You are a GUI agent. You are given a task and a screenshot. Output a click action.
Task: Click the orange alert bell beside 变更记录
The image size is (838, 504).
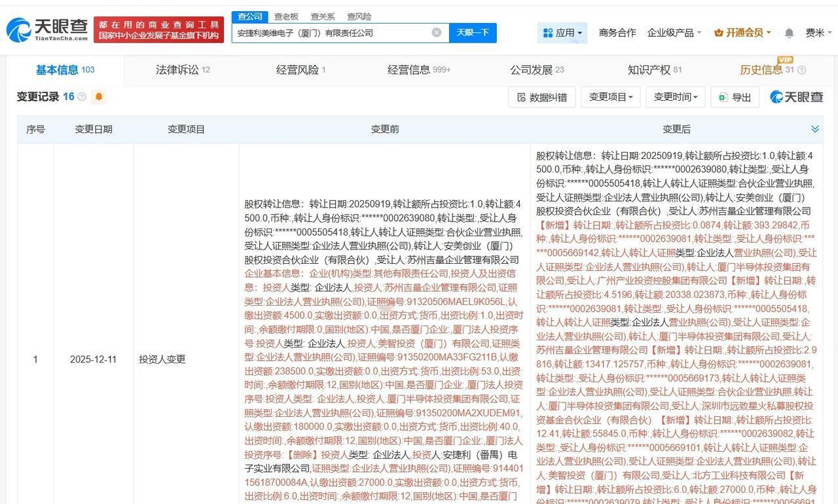click(x=99, y=97)
